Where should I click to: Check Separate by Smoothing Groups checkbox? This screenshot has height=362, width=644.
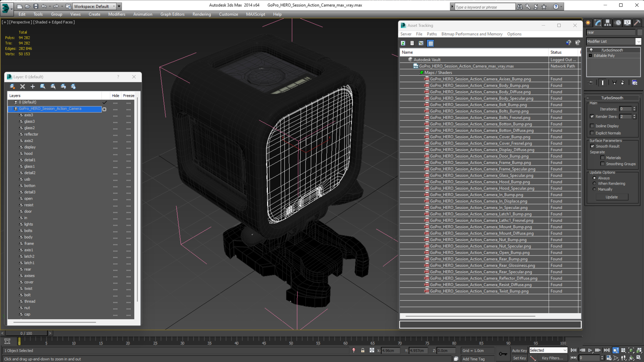pyautogui.click(x=602, y=164)
